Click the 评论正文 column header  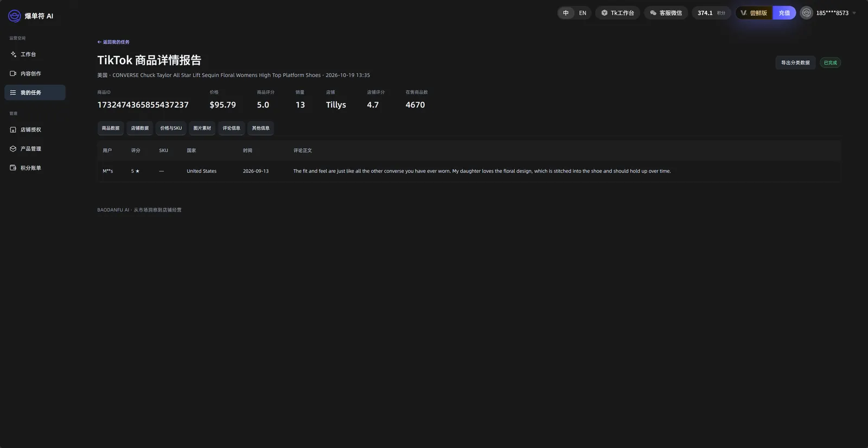click(303, 150)
